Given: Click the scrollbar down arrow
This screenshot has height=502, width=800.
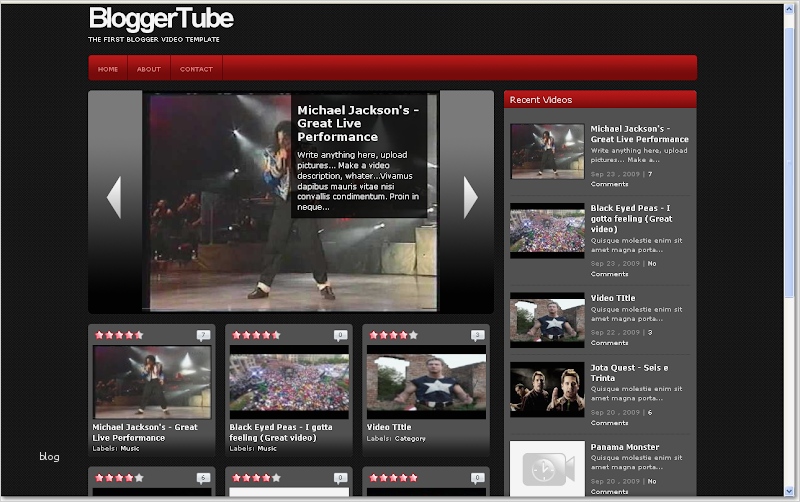Looking at the screenshot, I should point(789,491).
